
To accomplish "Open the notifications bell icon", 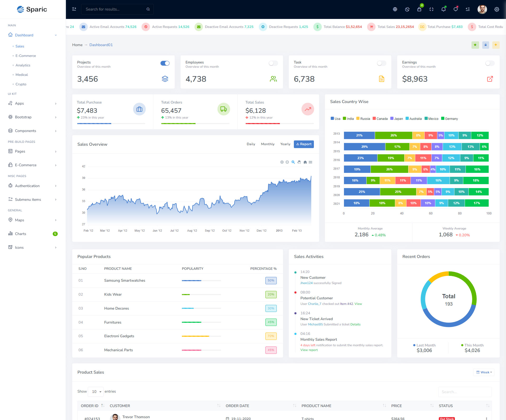I will point(444,9).
